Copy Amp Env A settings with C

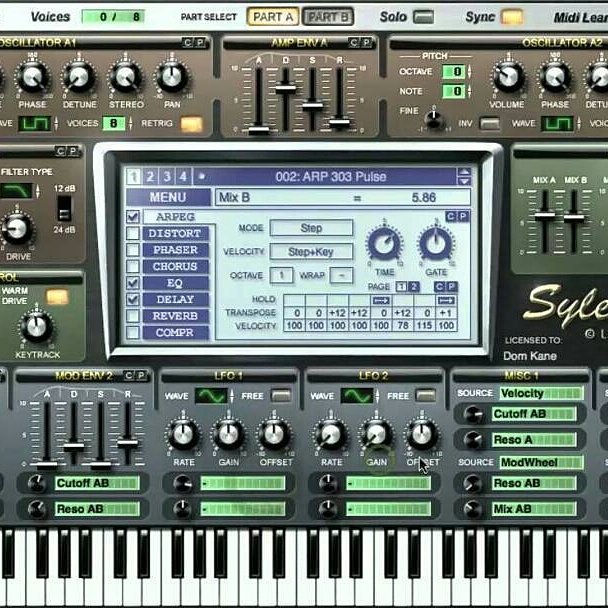(x=354, y=42)
